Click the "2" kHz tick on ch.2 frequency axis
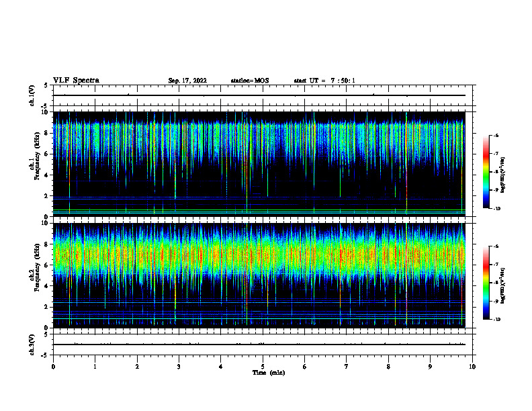Screen dimensions: 532x411 coord(47,307)
